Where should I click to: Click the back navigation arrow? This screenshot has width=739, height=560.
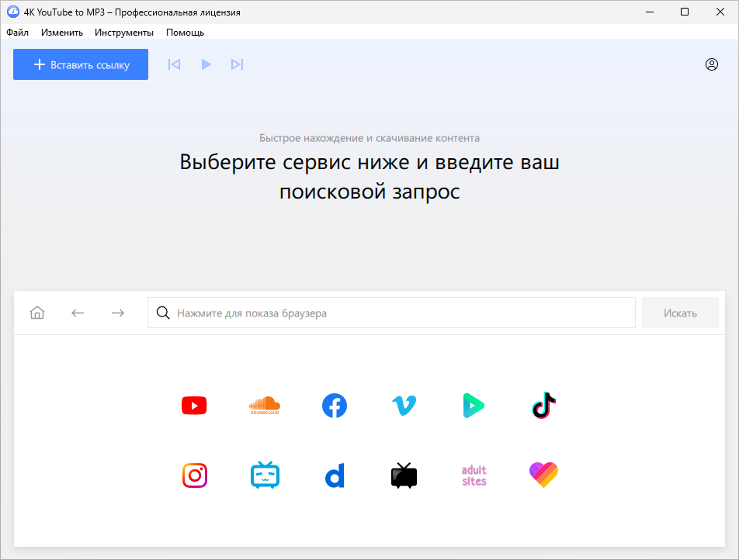78,312
